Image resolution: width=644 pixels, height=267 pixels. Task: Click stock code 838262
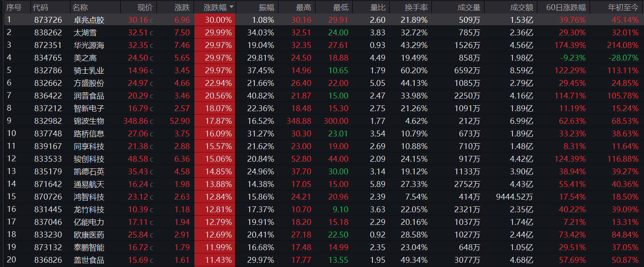[48, 32]
